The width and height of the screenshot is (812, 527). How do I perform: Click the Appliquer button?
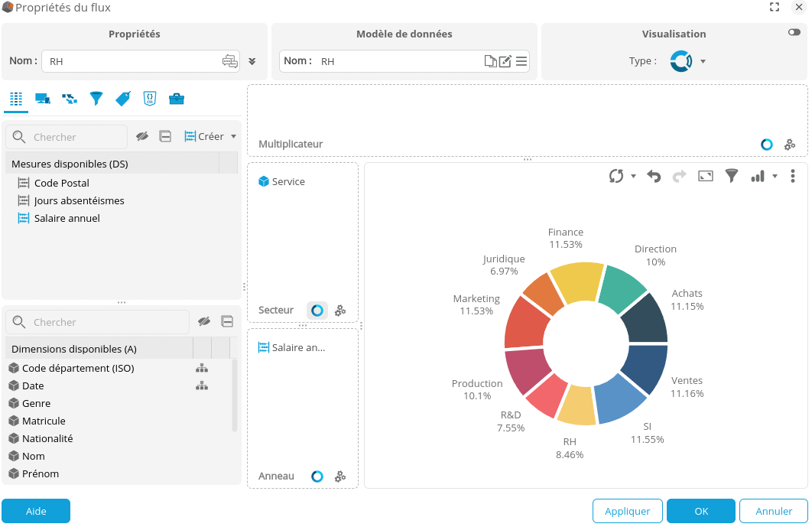pyautogui.click(x=627, y=511)
